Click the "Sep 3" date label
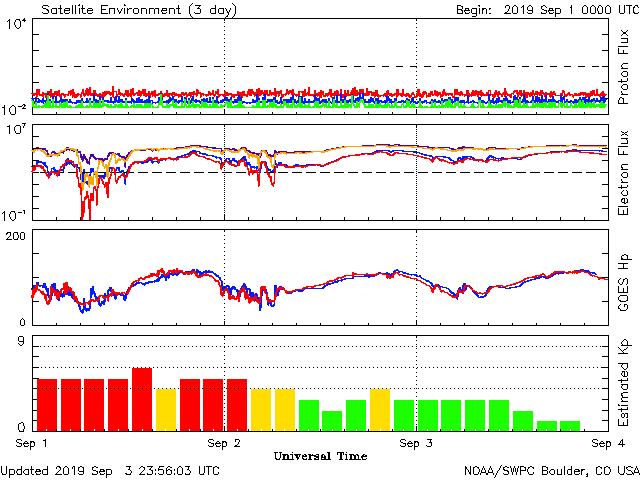This screenshot has height=480, width=640. 416,443
